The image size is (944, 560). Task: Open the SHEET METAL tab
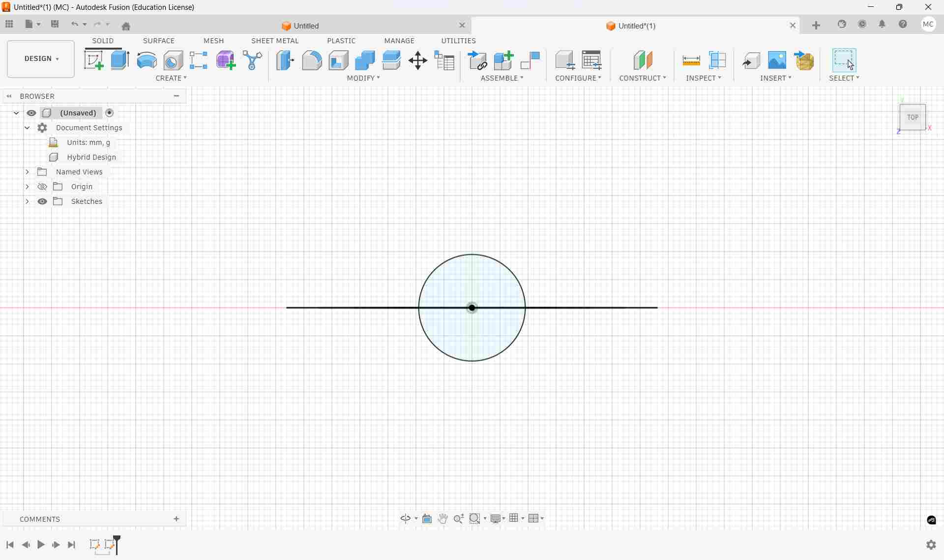click(x=275, y=41)
